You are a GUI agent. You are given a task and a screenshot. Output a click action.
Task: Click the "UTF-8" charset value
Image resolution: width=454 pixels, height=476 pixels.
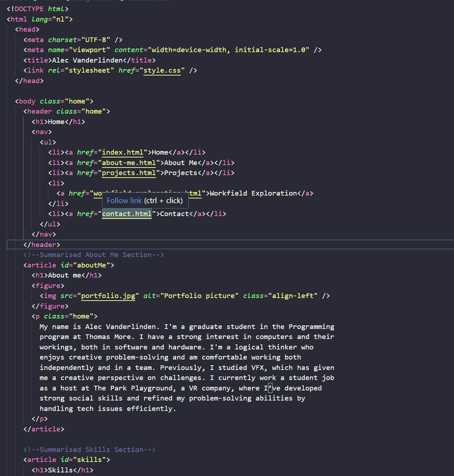click(x=96, y=40)
